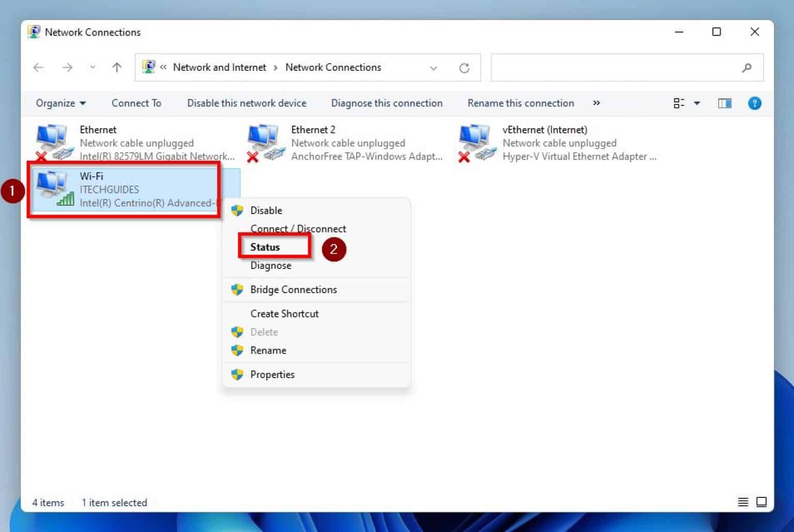Expand the address bar dropdown chevron
Viewport: 794px width, 532px height.
click(x=433, y=67)
